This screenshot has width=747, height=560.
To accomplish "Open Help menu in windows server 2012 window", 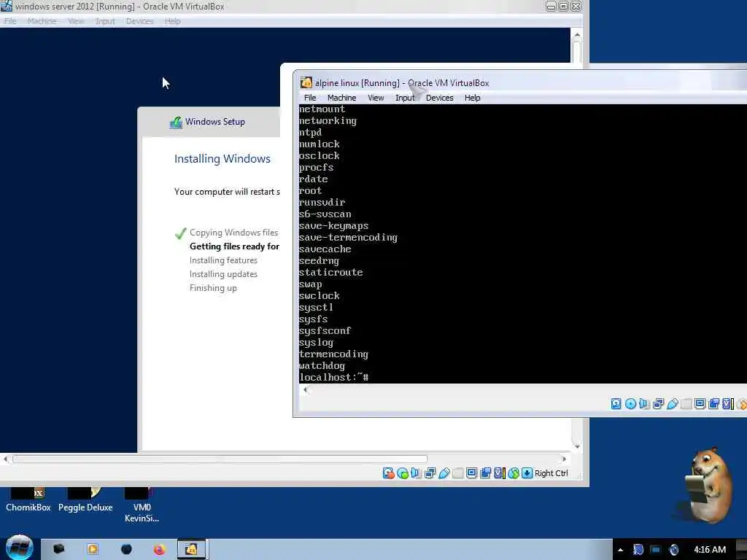I will [x=172, y=21].
